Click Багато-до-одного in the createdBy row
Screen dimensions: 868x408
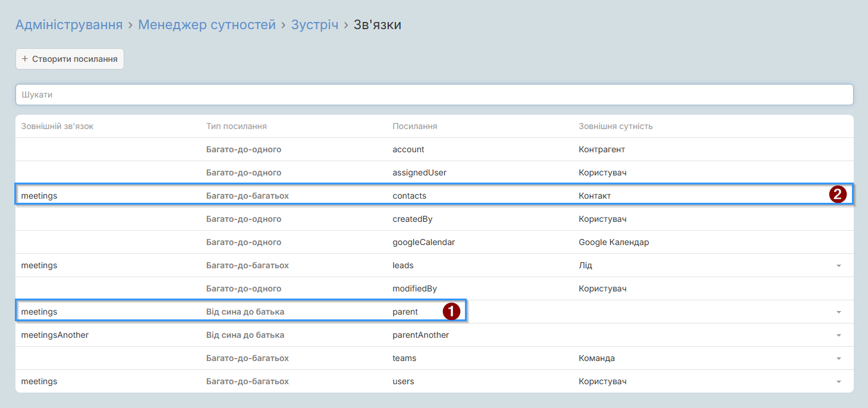coord(244,219)
